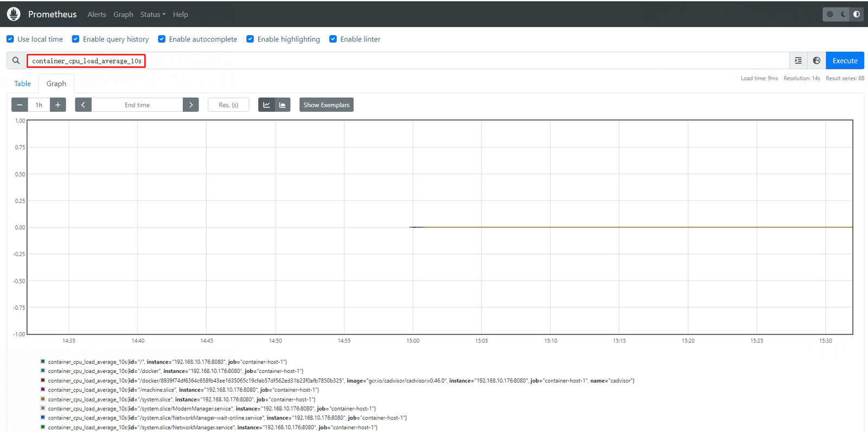Click the legend swatch for ModemManager.service series
The height and width of the screenshot is (432, 868).
click(43, 408)
